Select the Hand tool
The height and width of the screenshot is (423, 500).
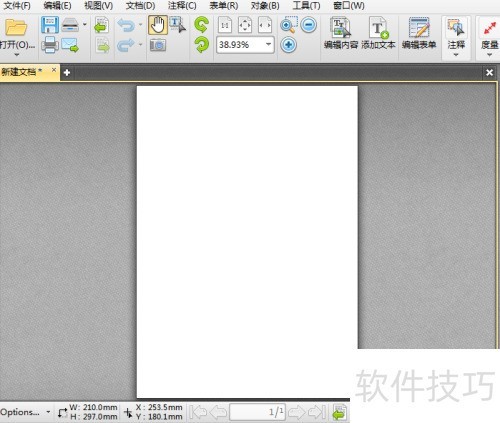(x=158, y=25)
